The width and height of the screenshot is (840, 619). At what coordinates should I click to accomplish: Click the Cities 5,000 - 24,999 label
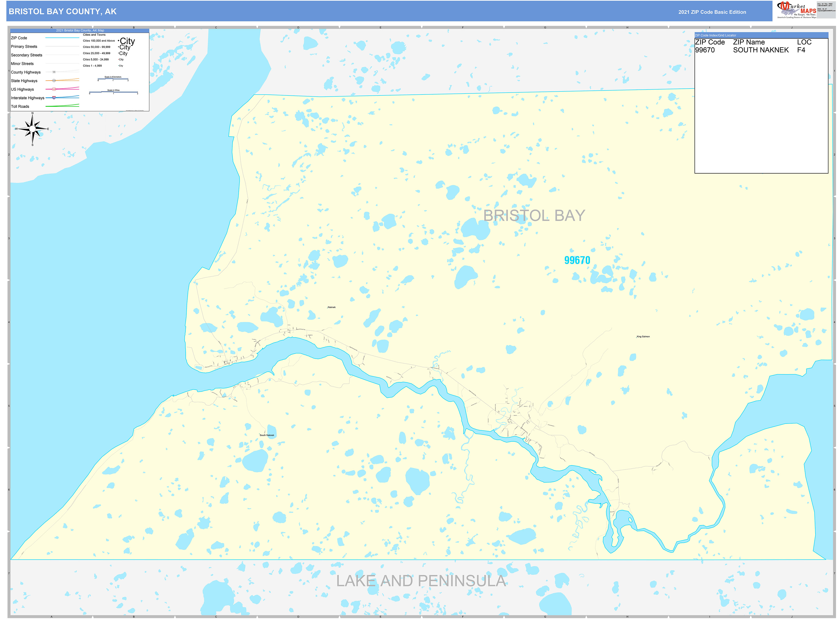(96, 60)
